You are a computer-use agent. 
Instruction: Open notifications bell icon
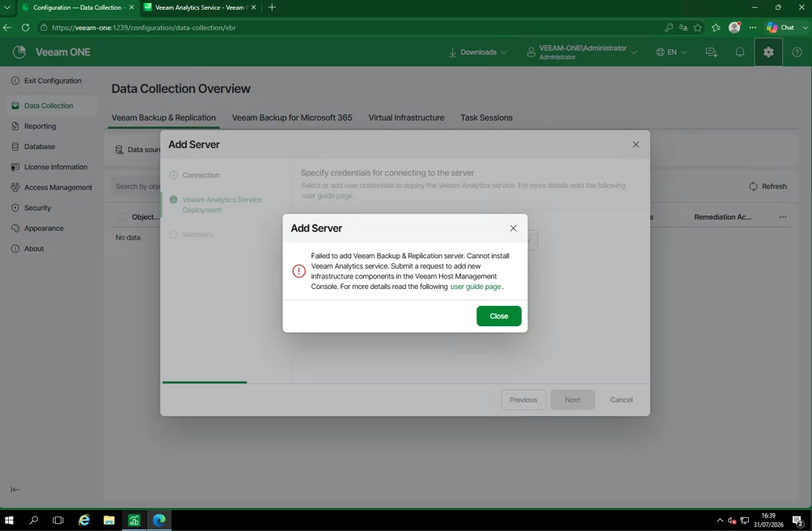[740, 53]
